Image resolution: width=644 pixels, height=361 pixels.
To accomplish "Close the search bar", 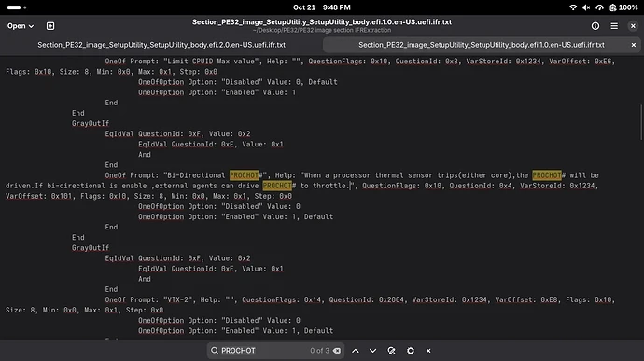I will [x=428, y=351].
